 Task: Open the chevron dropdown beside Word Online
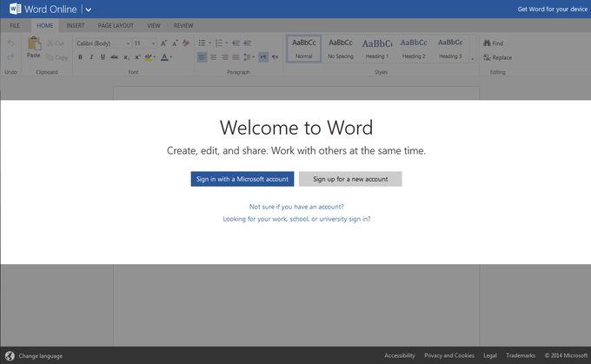88,10
